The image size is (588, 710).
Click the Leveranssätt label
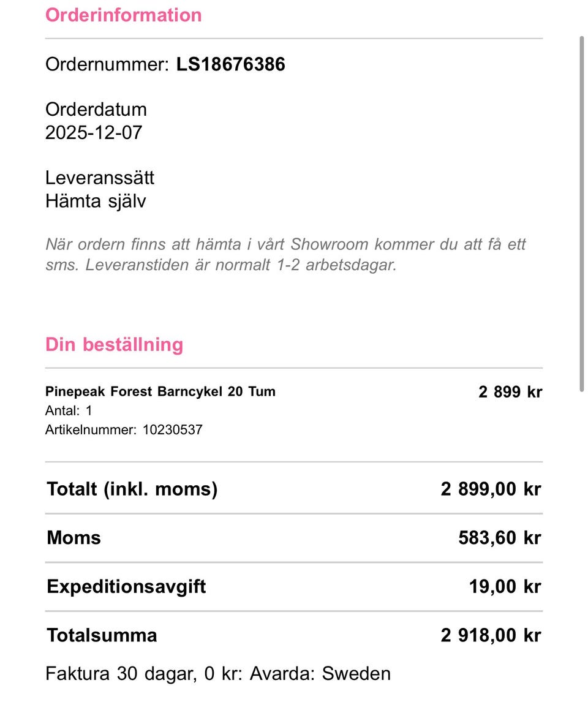tap(100, 178)
